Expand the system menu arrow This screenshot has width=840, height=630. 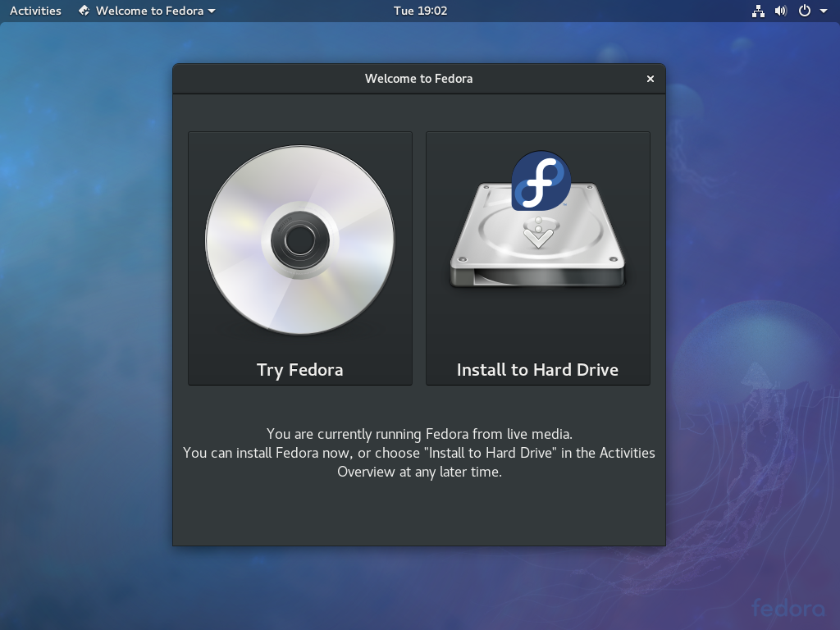click(x=824, y=11)
